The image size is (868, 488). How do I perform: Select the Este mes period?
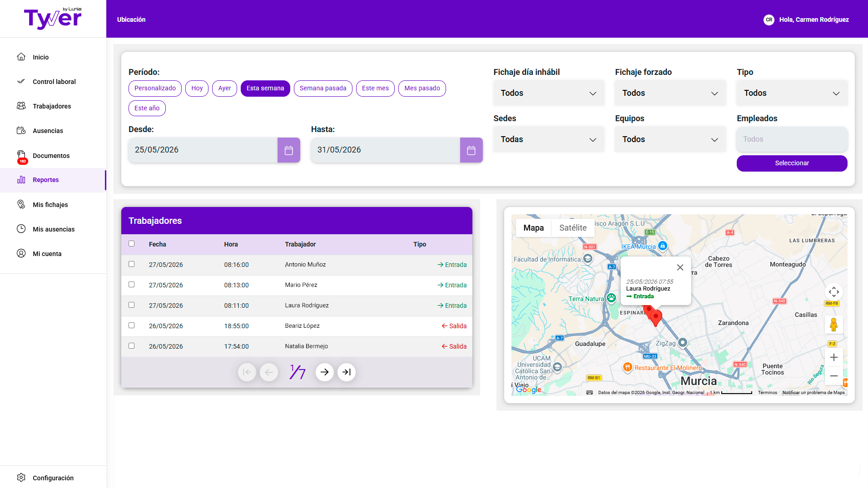click(x=375, y=89)
